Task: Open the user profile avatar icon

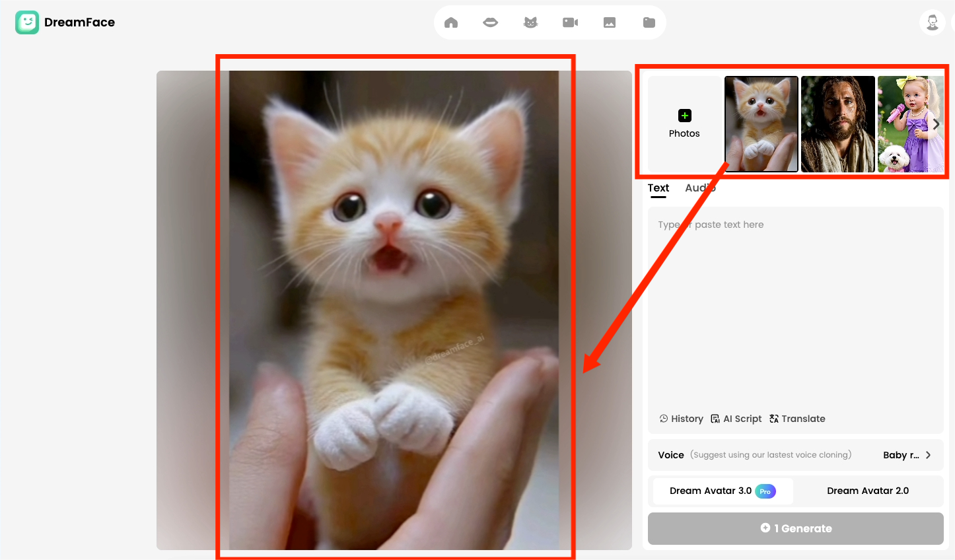Action: pyautogui.click(x=932, y=22)
